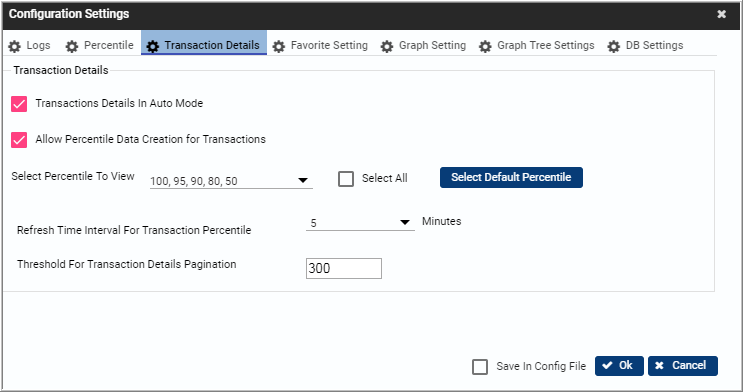Click the gear icon beside Graph Setting
The height and width of the screenshot is (392, 743).
387,46
